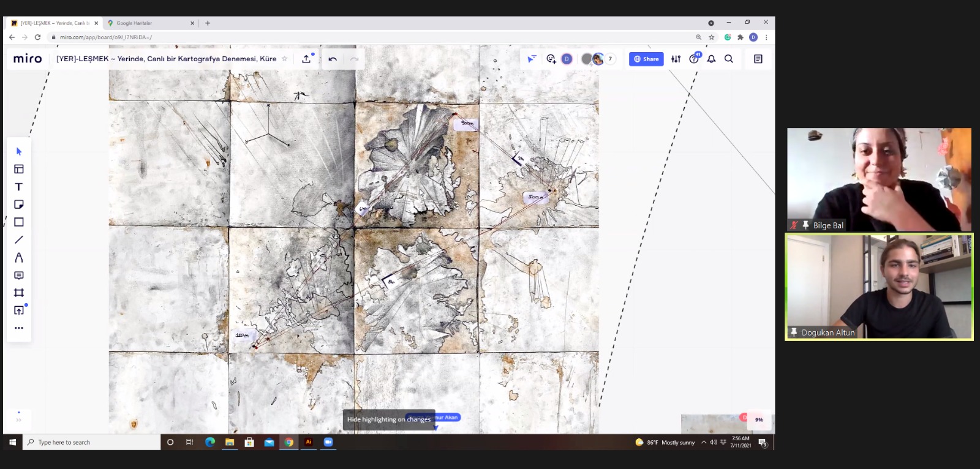The image size is (980, 469).
Task: Select the Comment tool
Action: [19, 276]
